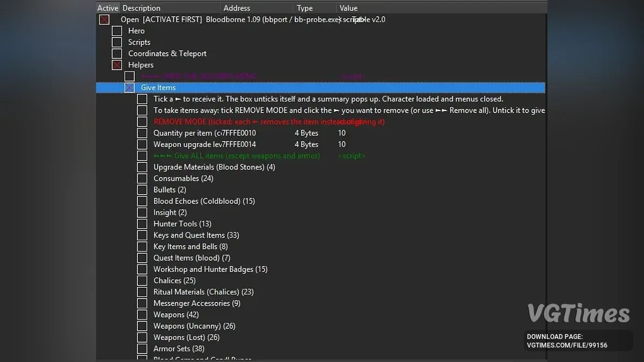Select the Hero tree row

[136, 31]
